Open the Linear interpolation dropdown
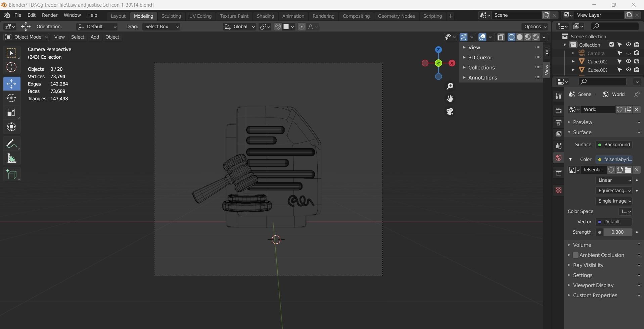The image size is (644, 329). pos(614,180)
